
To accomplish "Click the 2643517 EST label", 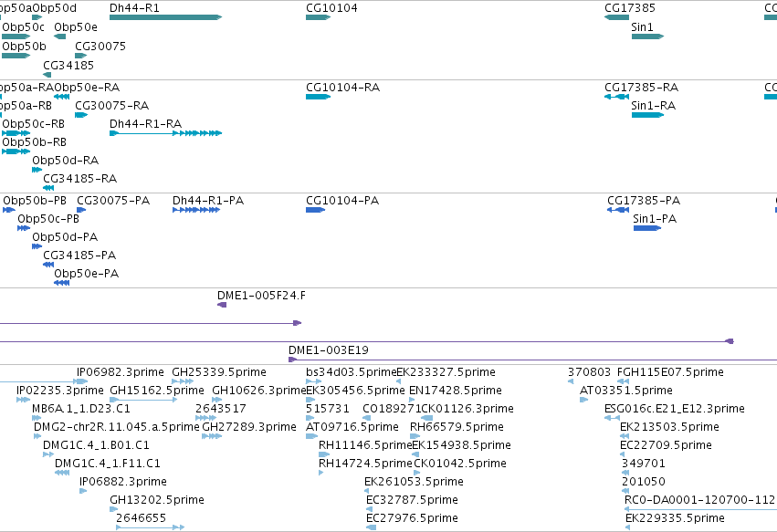I will (x=221, y=409).
